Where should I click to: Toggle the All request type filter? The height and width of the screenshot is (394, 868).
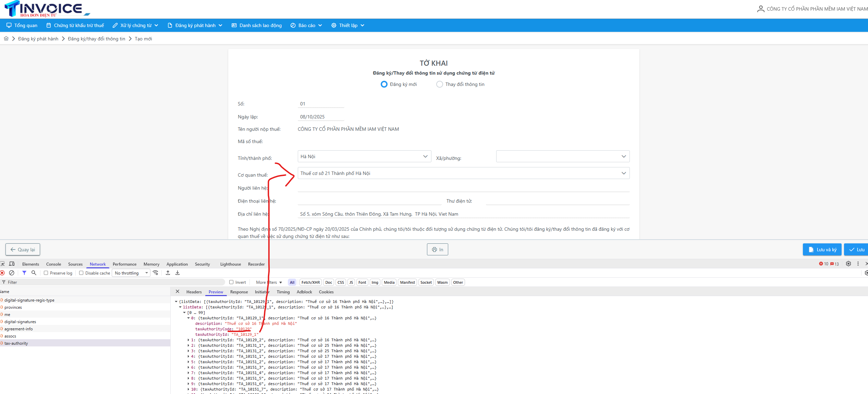pyautogui.click(x=292, y=282)
